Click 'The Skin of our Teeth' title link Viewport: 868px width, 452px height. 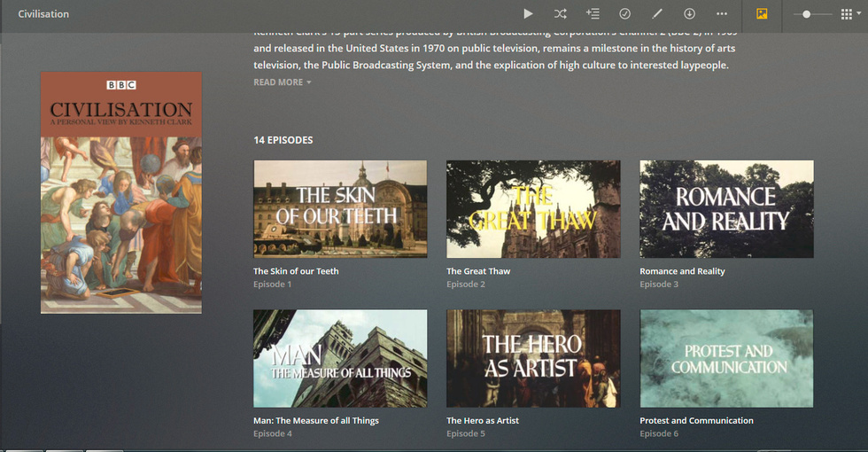(296, 271)
